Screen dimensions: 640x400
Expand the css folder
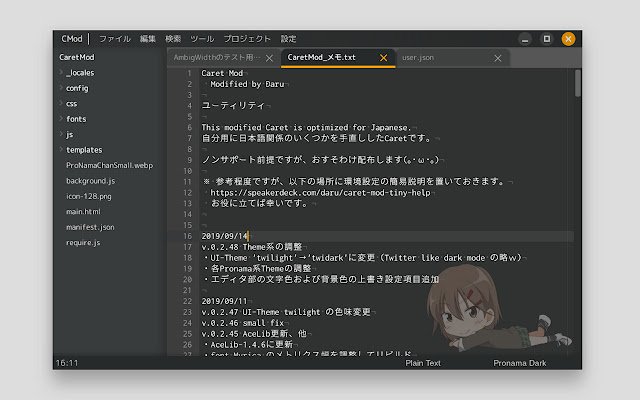click(61, 103)
